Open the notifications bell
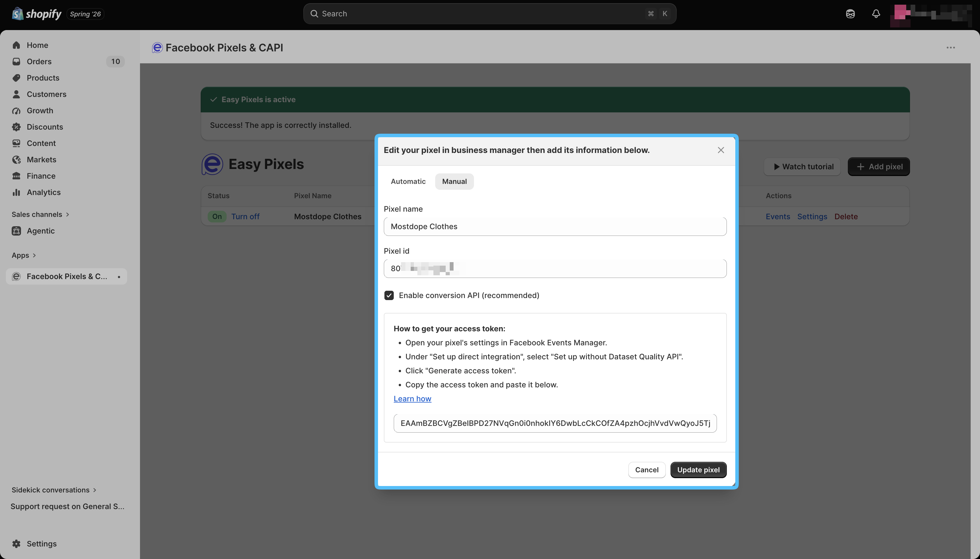The width and height of the screenshot is (980, 559). point(876,14)
